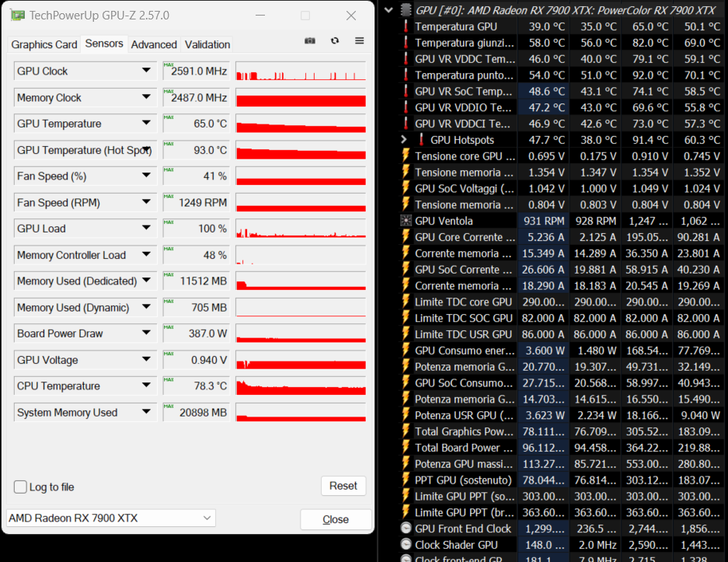Screen dimensions: 728x562
Task: Click thermometer icon beside GPU VR SoC Temp
Action: pos(406,91)
